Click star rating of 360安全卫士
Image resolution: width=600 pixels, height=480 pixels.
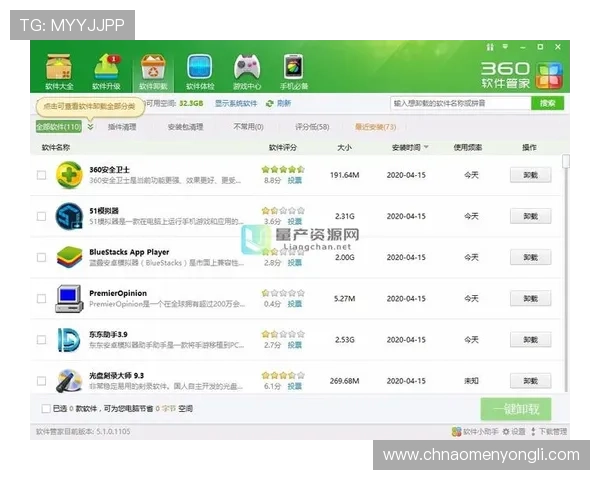[x=283, y=169]
